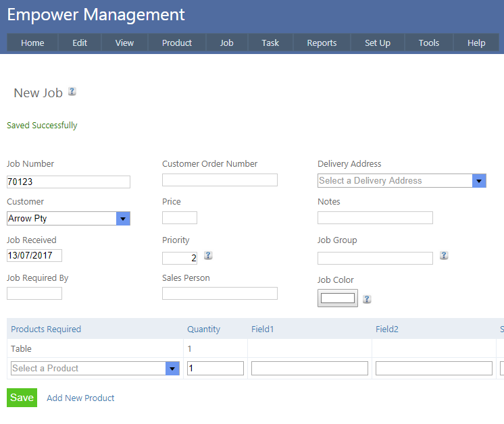Click the Priority field help icon
Image resolution: width=504 pixels, height=424 pixels.
[208, 256]
